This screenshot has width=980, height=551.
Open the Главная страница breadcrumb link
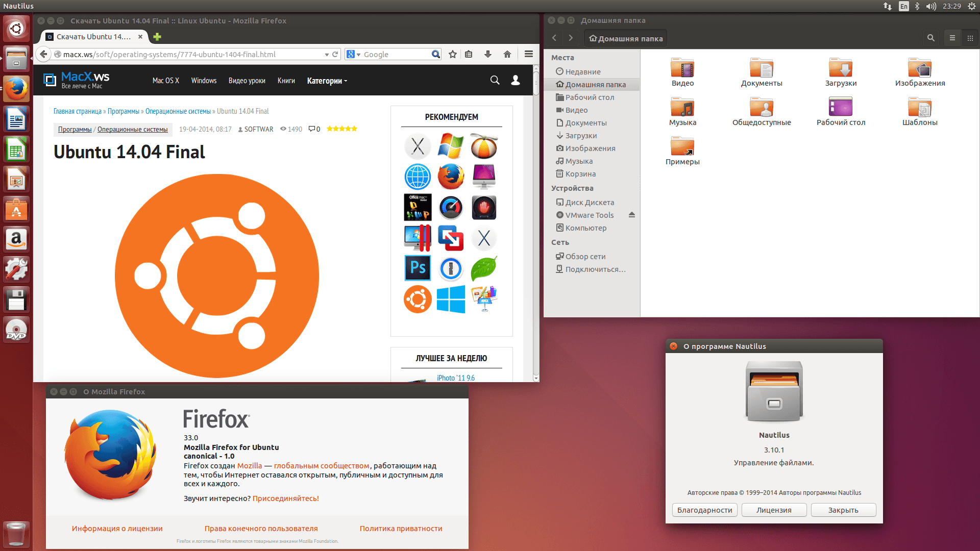[78, 111]
